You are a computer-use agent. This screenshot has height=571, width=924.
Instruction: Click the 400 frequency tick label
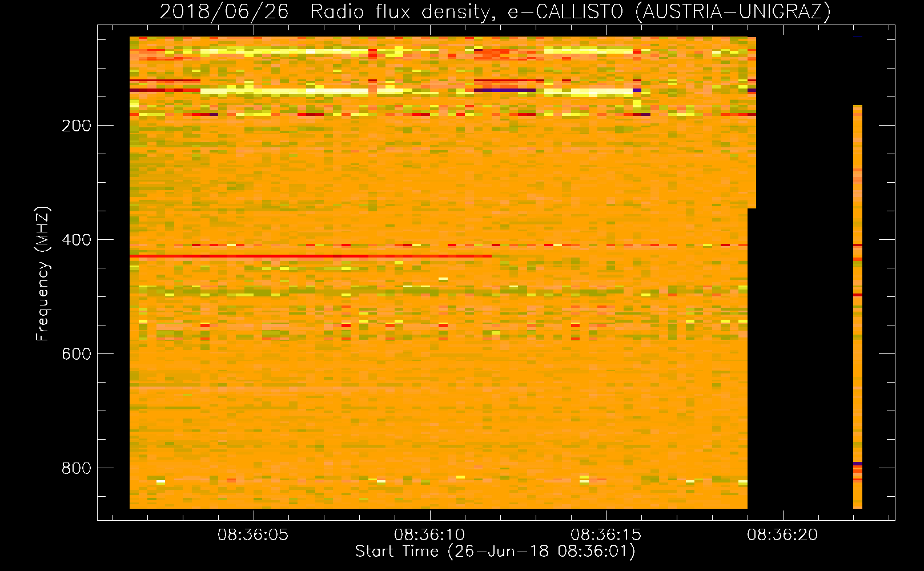coord(77,240)
